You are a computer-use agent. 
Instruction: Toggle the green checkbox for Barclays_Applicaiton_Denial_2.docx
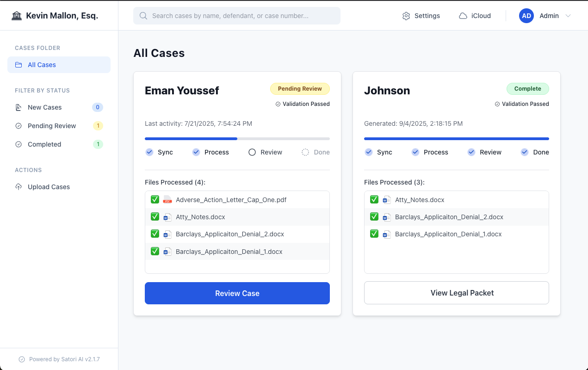pyautogui.click(x=155, y=234)
